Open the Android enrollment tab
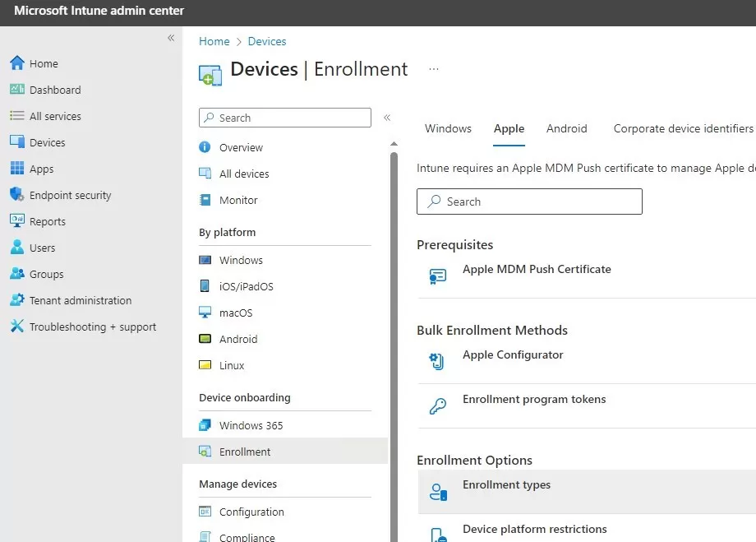Viewport: 756px width, 542px height. pos(566,129)
